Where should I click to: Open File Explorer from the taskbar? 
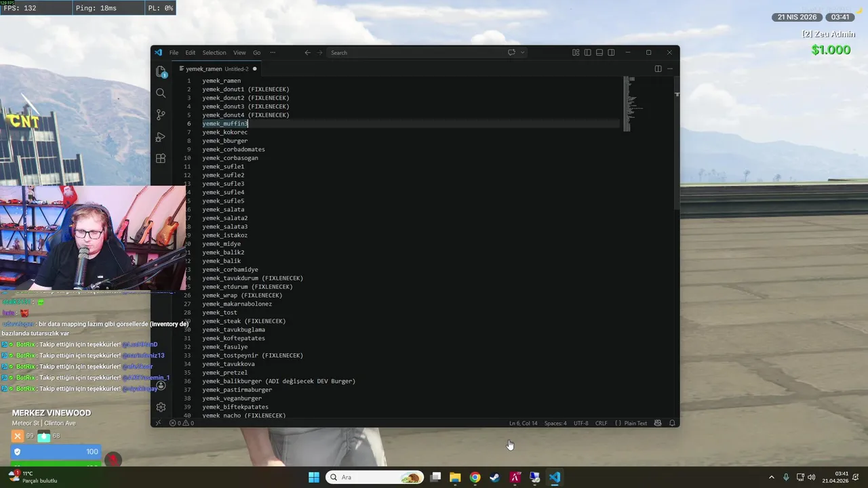[455, 477]
